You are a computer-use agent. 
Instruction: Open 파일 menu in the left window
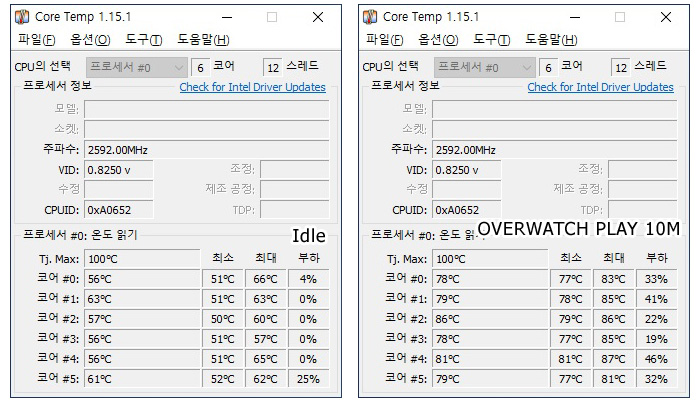tap(37, 39)
